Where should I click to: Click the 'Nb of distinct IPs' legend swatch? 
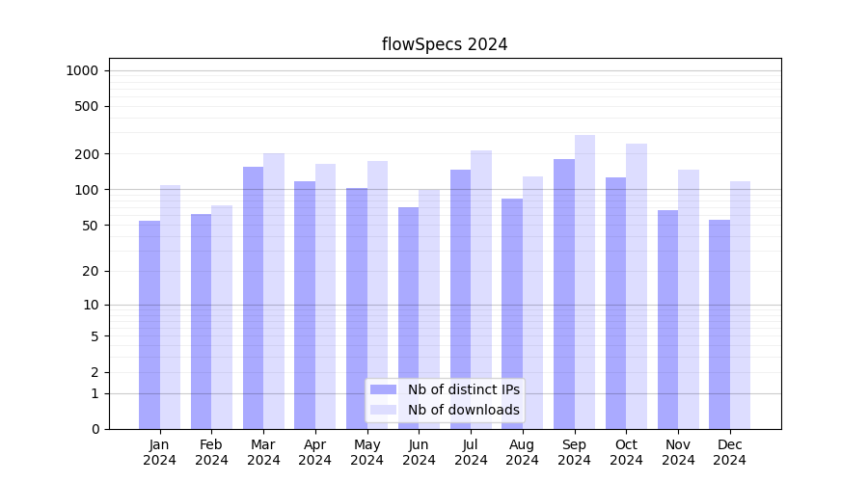384,389
